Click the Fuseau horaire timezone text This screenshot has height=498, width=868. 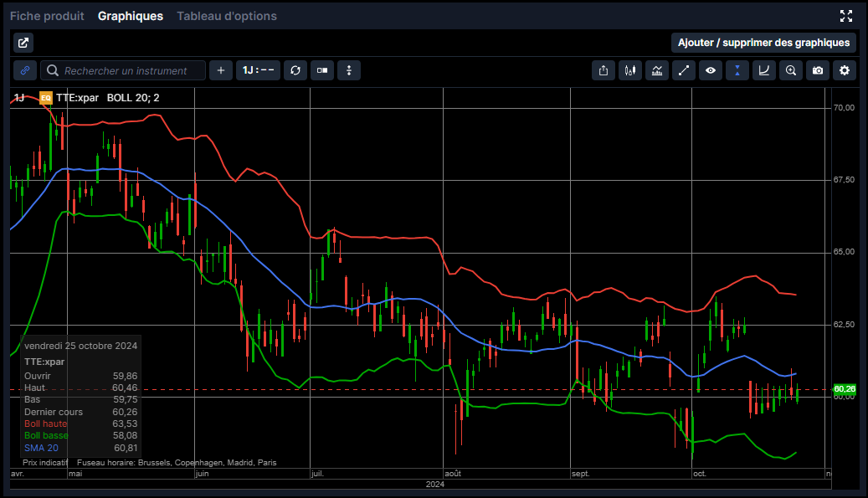coord(177,463)
